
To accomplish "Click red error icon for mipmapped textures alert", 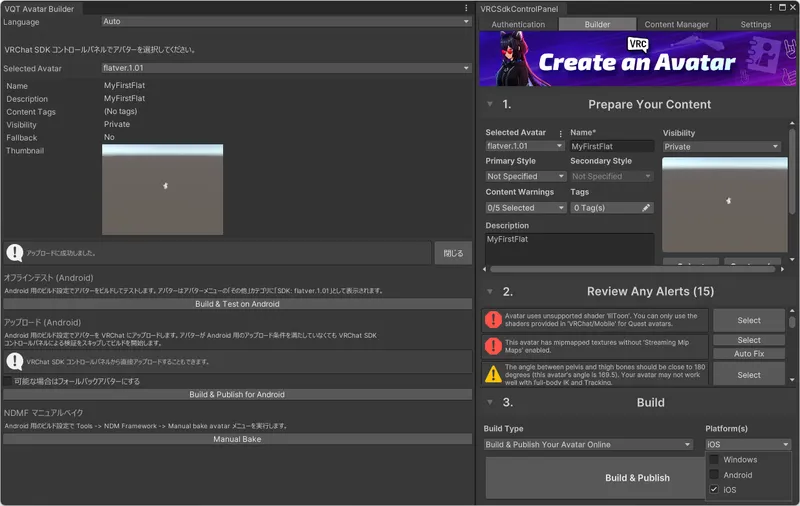I will click(493, 346).
